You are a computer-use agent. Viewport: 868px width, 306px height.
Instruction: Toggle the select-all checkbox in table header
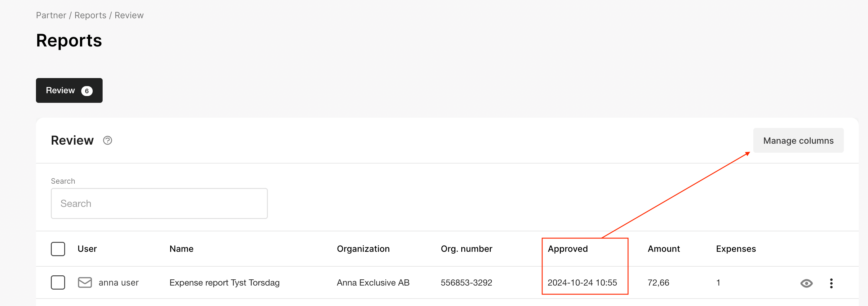click(x=58, y=249)
